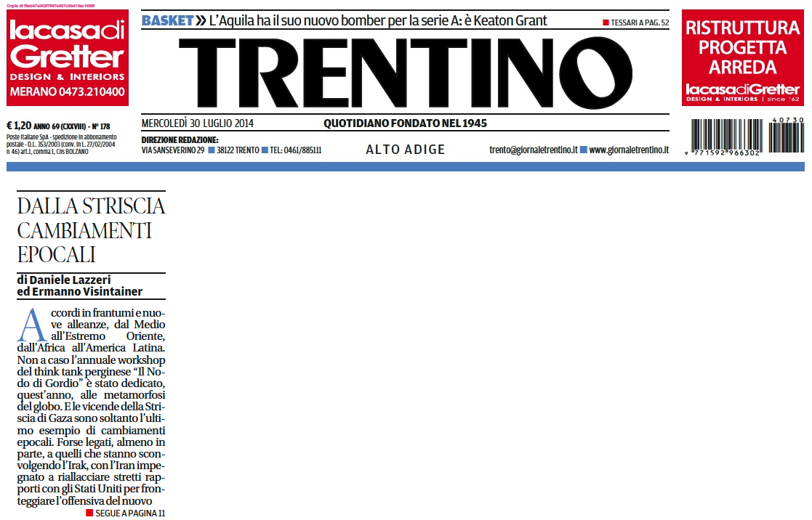Click the headline about Keaton Grant
This screenshot has height=520, width=812.
(x=378, y=21)
